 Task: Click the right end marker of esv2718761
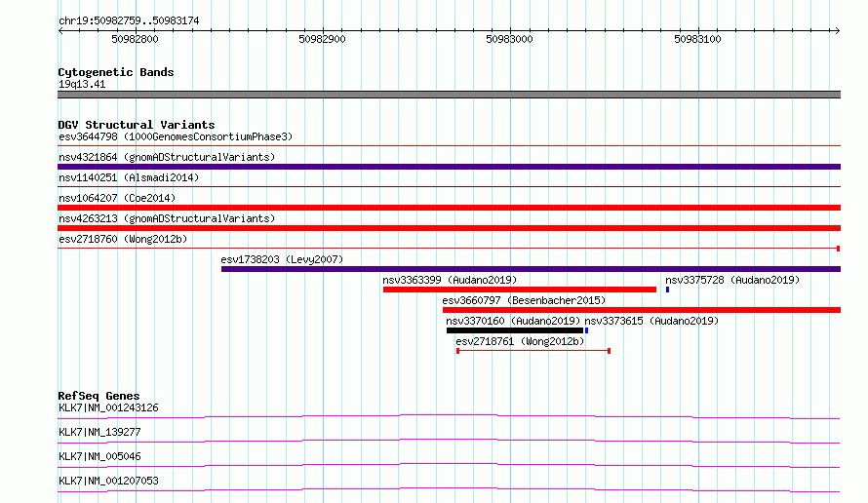(x=609, y=351)
